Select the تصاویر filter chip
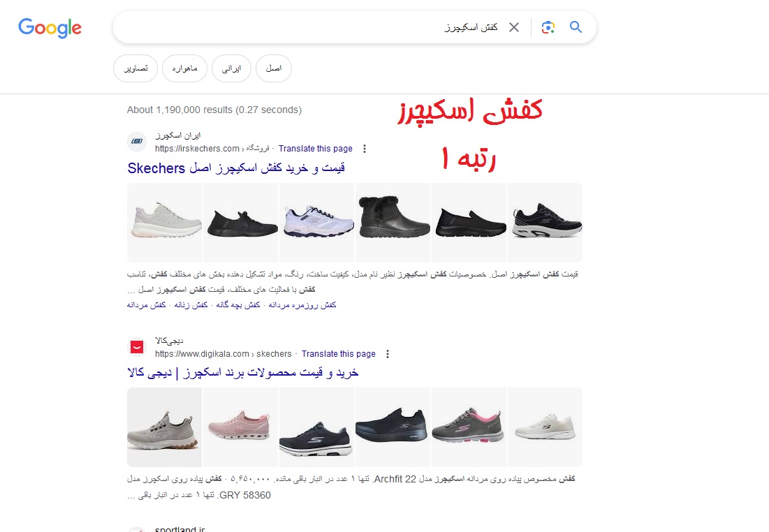This screenshot has width=769, height=532. tap(136, 68)
